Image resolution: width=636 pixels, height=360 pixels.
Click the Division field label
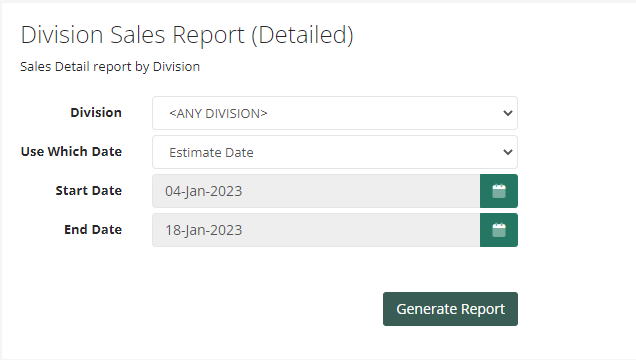96,112
